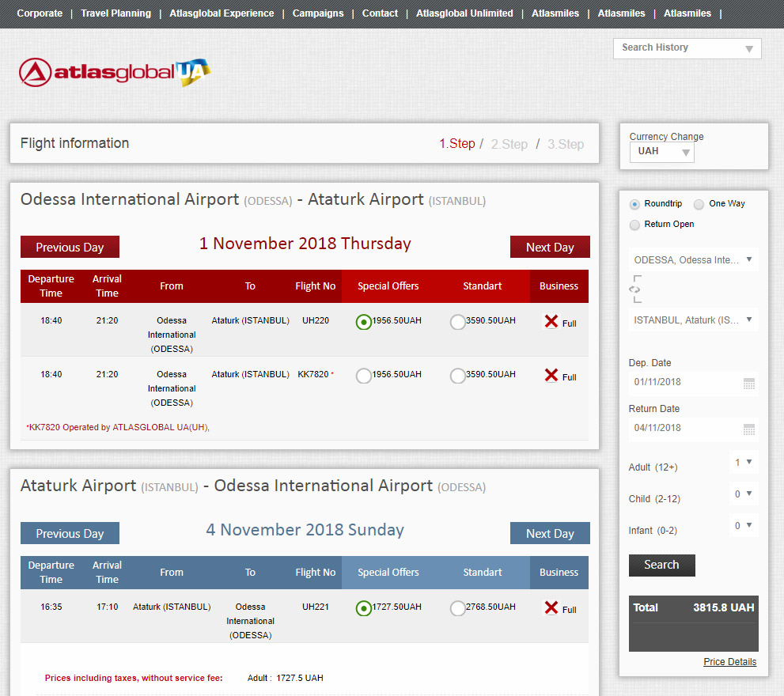The image size is (784, 696).
Task: Click Previous Day for the 4 November flight
Action: coord(70,534)
